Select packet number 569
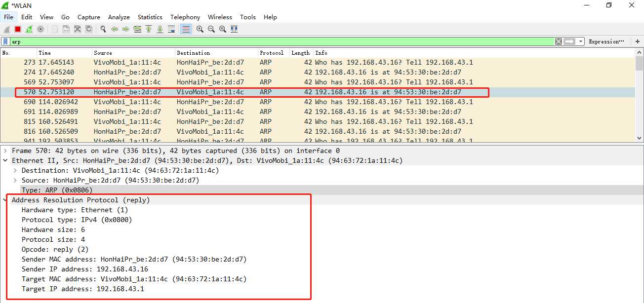 click(318, 82)
